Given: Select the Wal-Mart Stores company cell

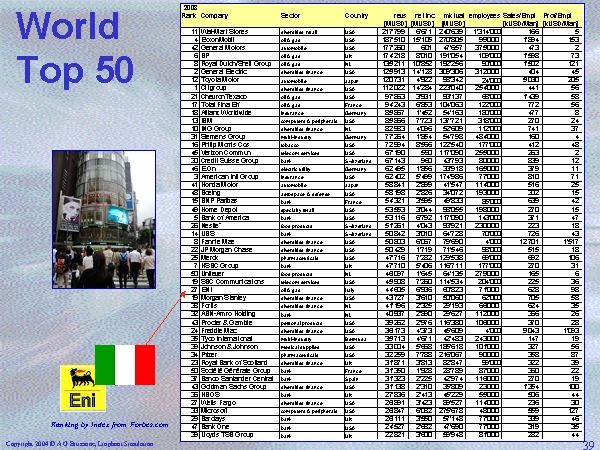Looking at the screenshot, I should [240, 31].
